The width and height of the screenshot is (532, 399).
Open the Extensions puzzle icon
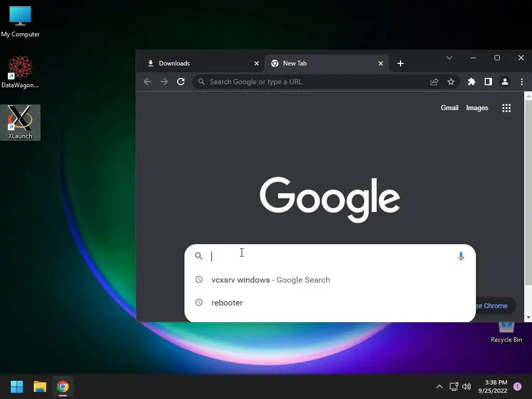click(x=472, y=82)
